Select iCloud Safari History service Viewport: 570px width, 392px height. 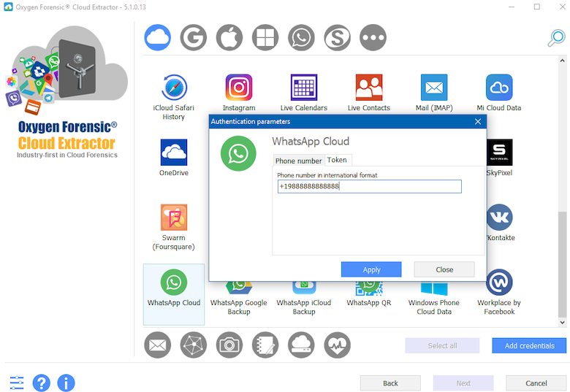174,97
